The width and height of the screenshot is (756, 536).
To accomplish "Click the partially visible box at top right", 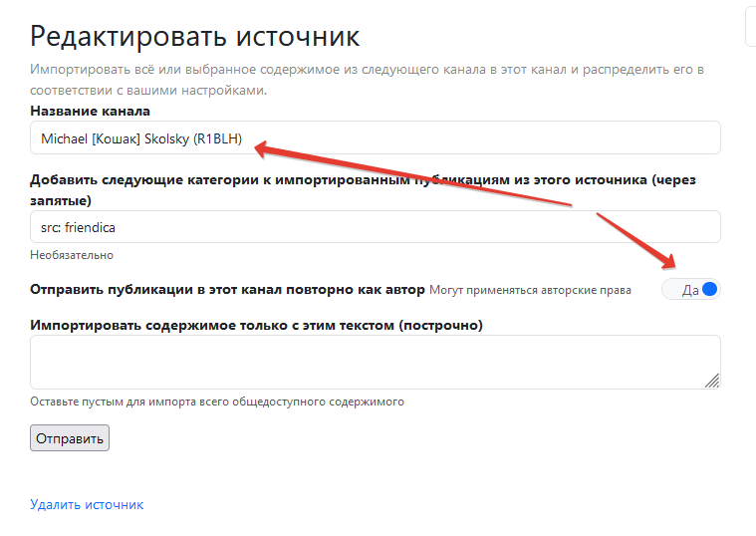I will 750,27.
